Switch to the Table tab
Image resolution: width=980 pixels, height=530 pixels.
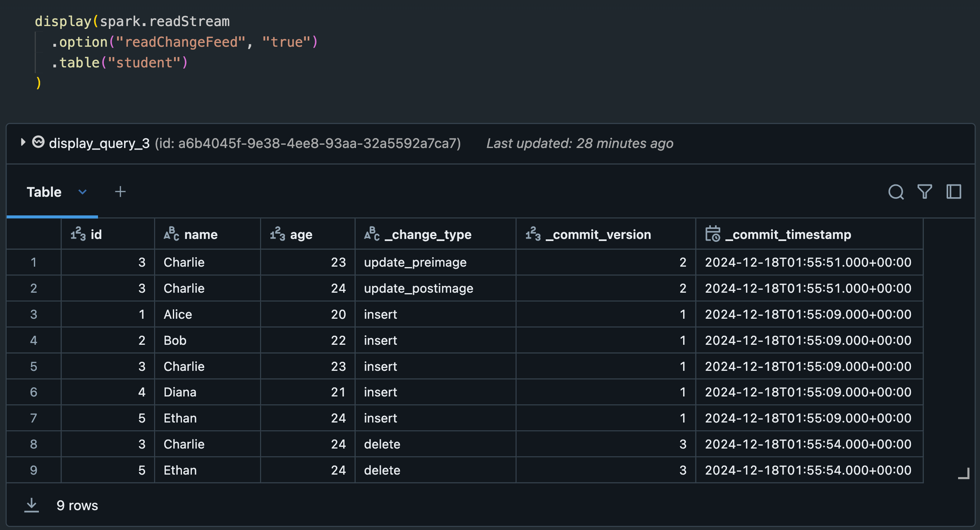pos(44,191)
